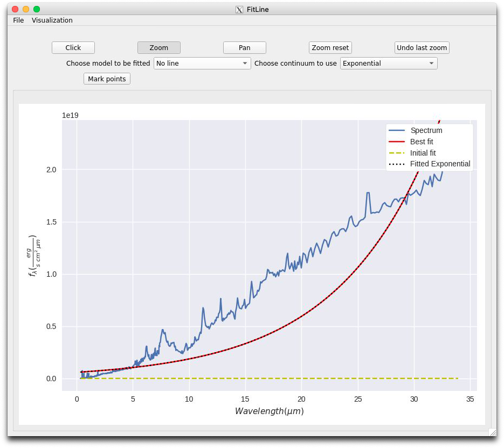
Task: Click the blue Spectrum legend line
Action: [397, 130]
